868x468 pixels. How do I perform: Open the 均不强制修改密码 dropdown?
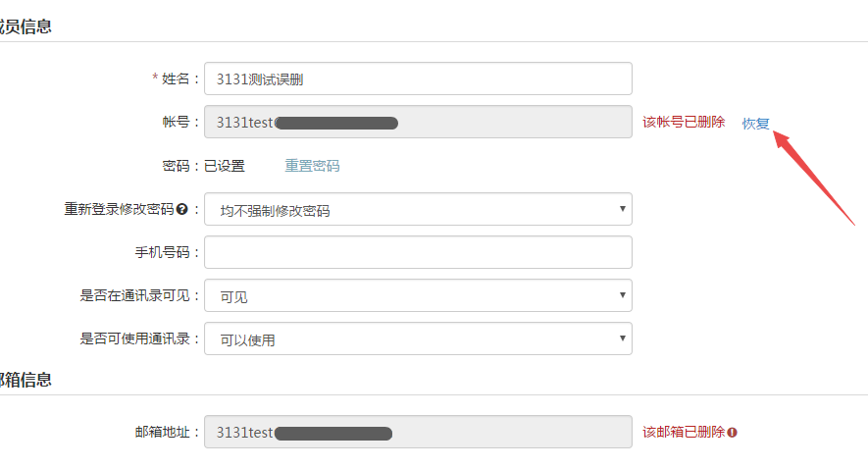[x=418, y=209]
